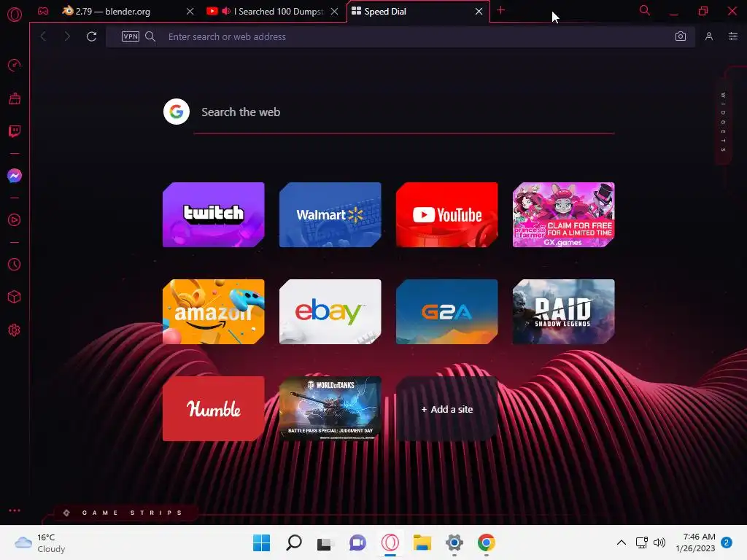The image size is (747, 560).
Task: Close the Speed Dial tab
Action: 479,12
